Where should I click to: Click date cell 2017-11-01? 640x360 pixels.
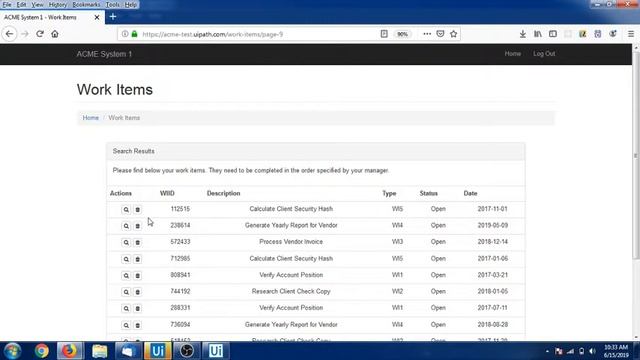[492, 209]
